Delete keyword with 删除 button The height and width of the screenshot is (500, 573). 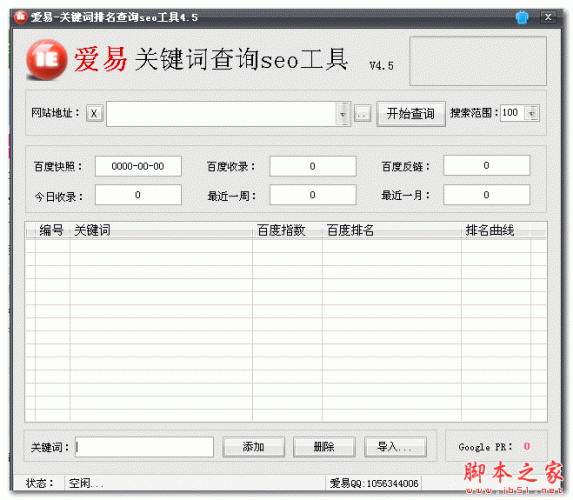coord(324,447)
